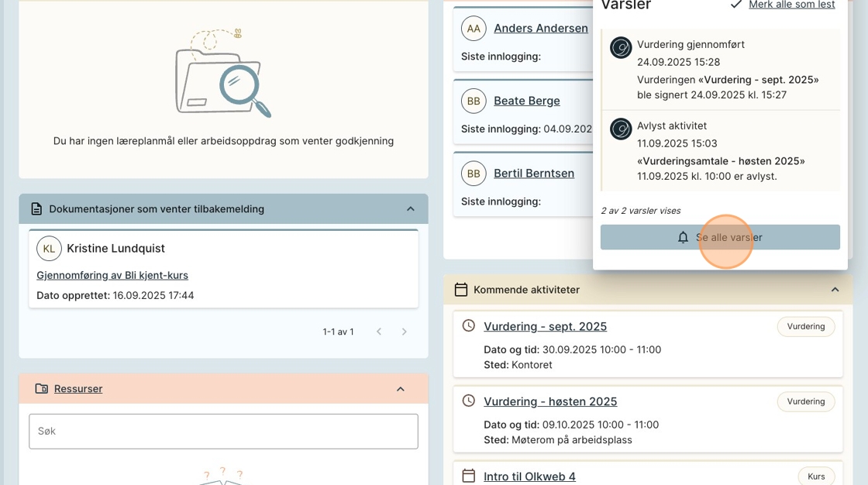The width and height of the screenshot is (868, 485).
Task: Click the Vurdering gjennomført notification icon
Action: pyautogui.click(x=621, y=48)
